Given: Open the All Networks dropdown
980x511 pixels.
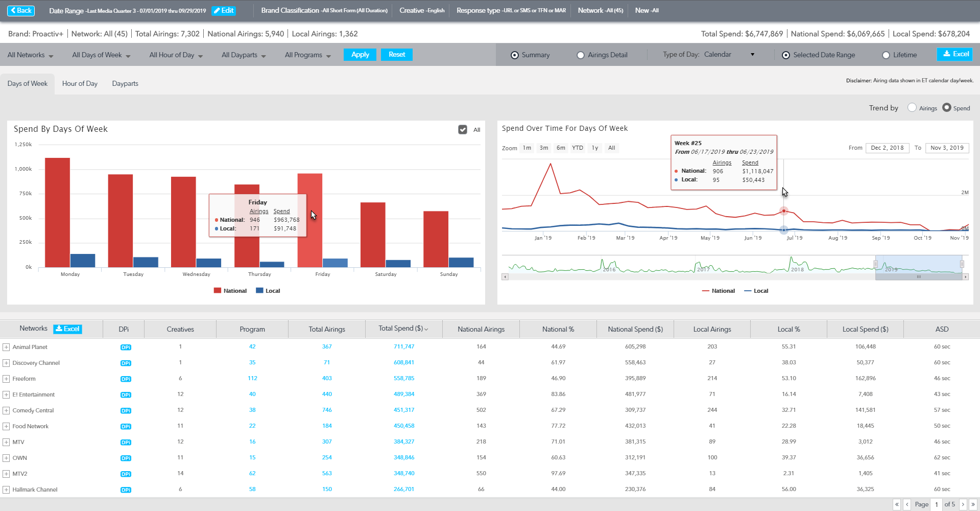Looking at the screenshot, I should [30, 55].
